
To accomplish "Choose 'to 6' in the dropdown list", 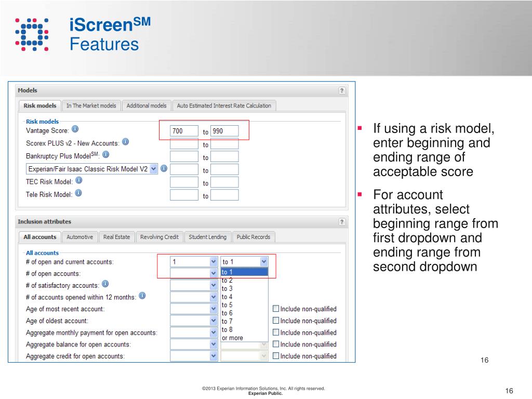I will (x=244, y=313).
